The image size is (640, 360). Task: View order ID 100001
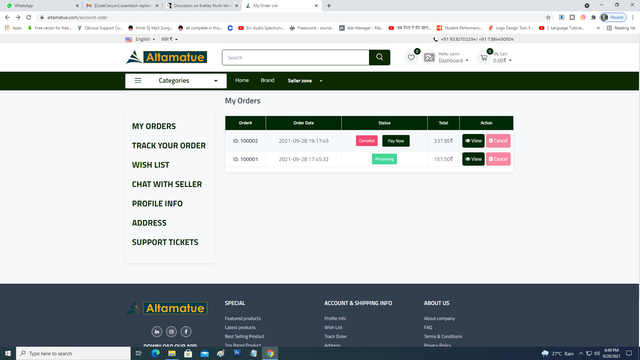(473, 159)
